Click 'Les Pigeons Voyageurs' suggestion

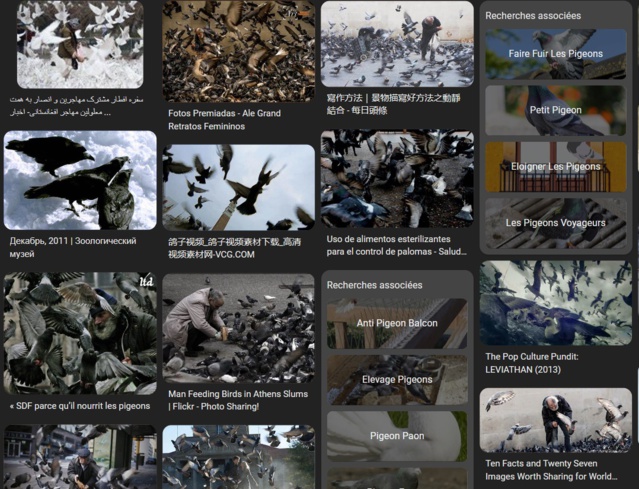556,223
